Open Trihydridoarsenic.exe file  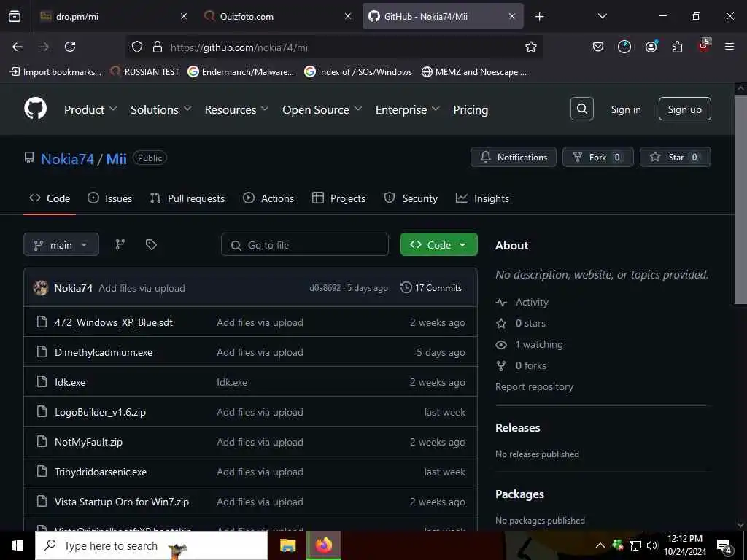click(101, 472)
